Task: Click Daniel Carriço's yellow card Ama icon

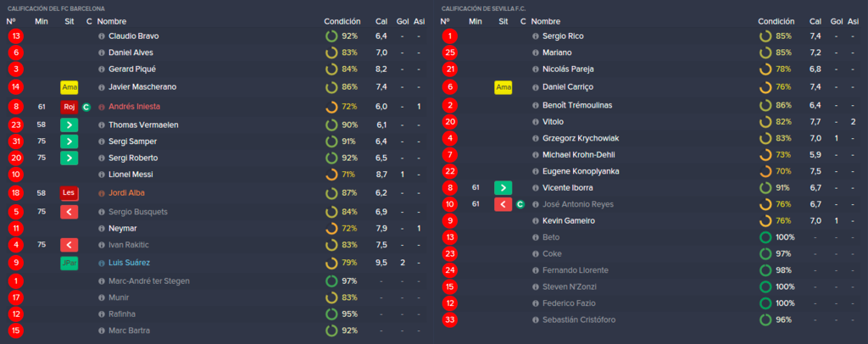Action: [504, 87]
